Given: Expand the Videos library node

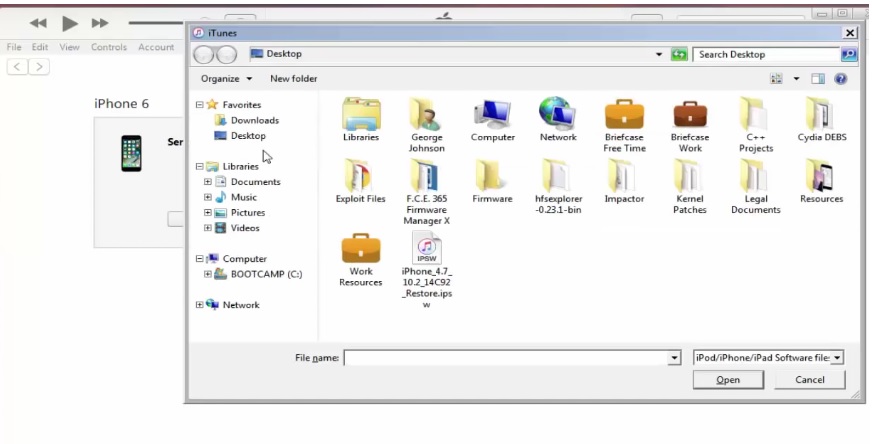Looking at the screenshot, I should (207, 228).
